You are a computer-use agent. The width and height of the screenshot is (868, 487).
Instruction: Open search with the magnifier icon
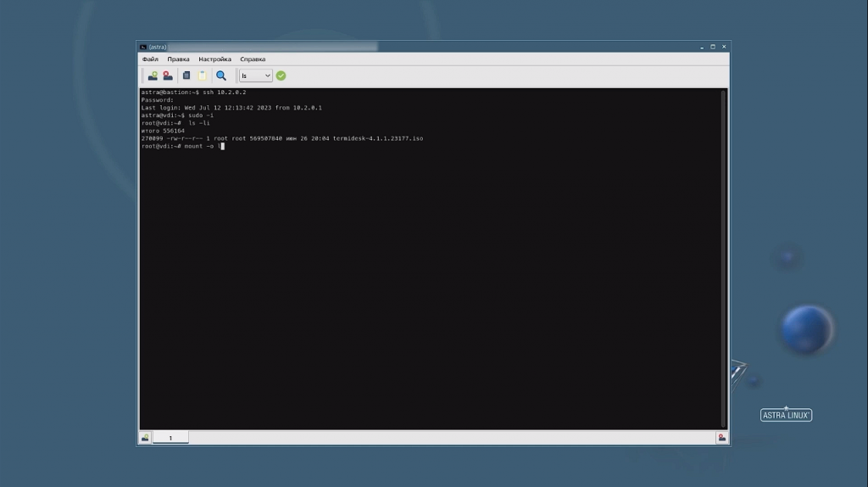(221, 76)
